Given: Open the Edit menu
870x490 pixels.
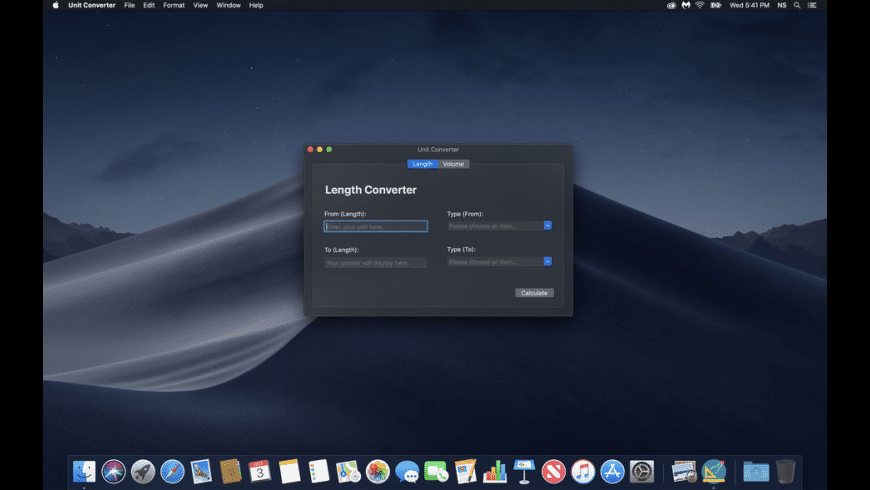Looking at the screenshot, I should pos(149,5).
